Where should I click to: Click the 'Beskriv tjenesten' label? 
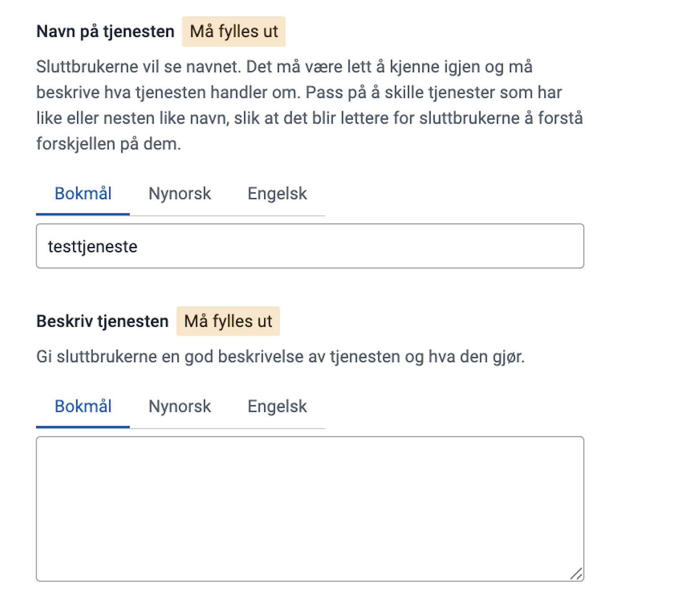point(102,321)
